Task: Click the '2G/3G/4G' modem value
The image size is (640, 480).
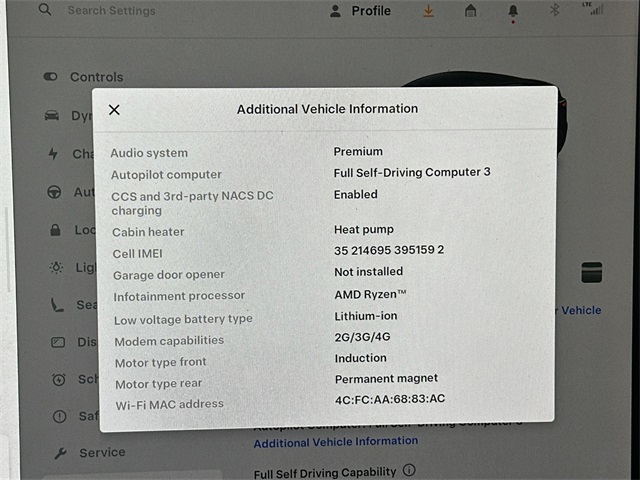Action: pos(362,337)
